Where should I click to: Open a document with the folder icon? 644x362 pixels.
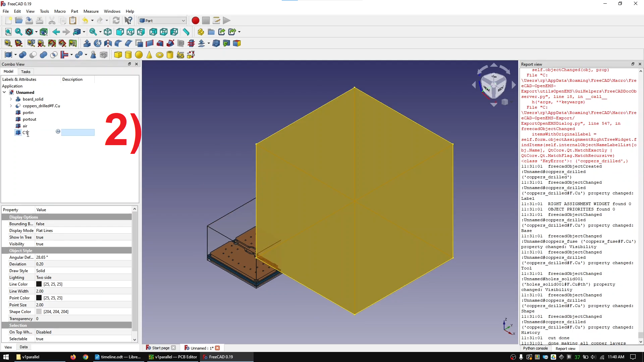tap(19, 20)
